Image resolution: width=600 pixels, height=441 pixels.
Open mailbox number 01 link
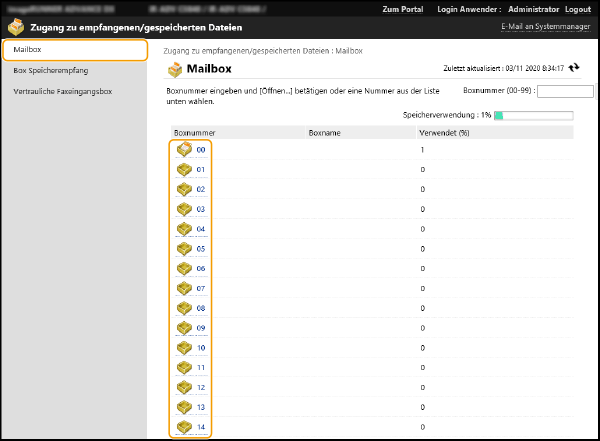pos(201,170)
